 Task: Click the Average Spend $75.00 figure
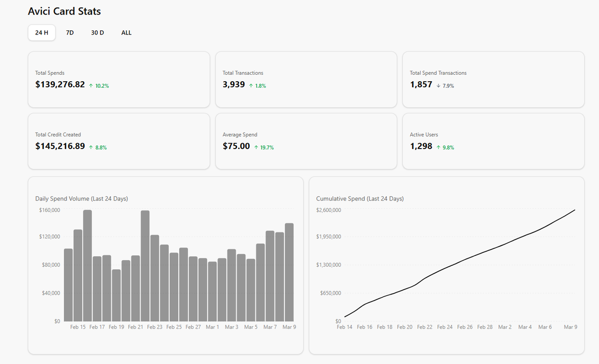[x=236, y=147]
